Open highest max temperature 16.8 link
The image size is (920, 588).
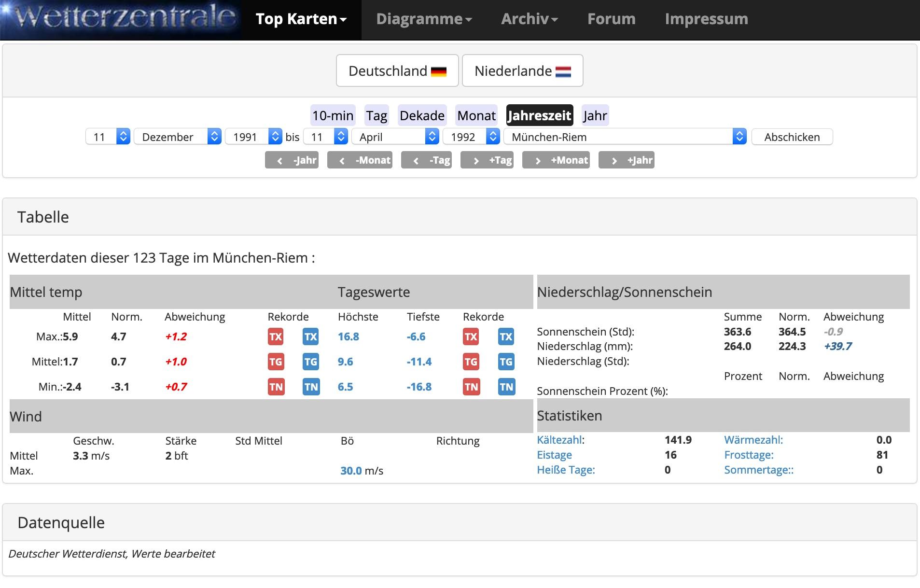tap(348, 336)
